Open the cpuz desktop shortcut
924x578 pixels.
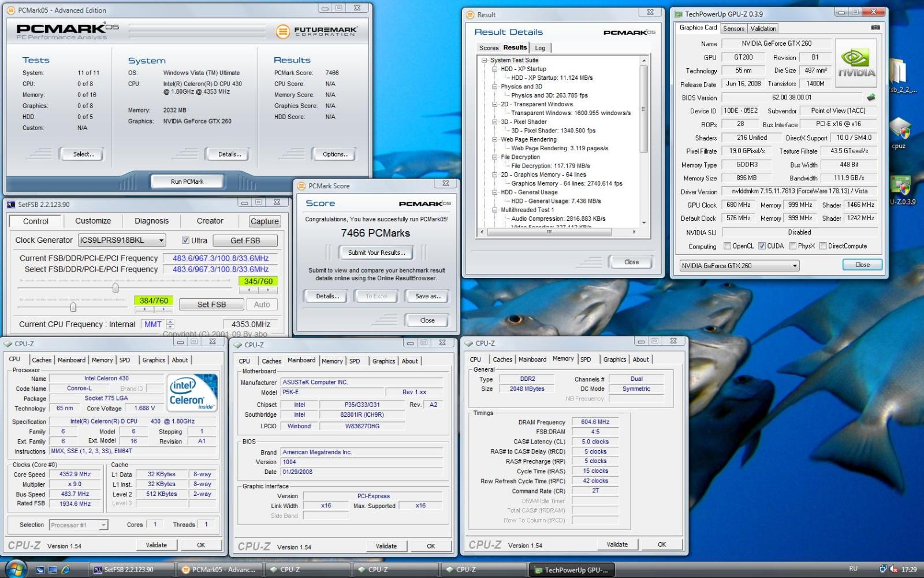point(899,134)
